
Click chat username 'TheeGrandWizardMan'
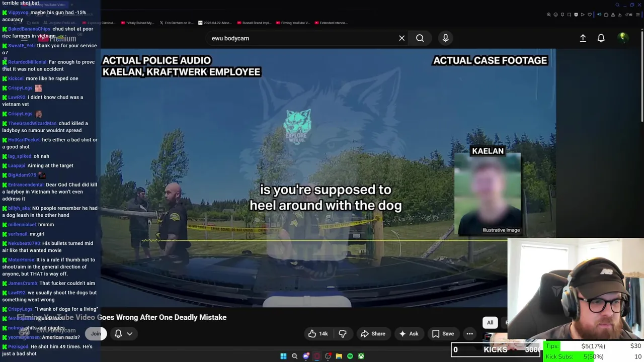pos(32,123)
